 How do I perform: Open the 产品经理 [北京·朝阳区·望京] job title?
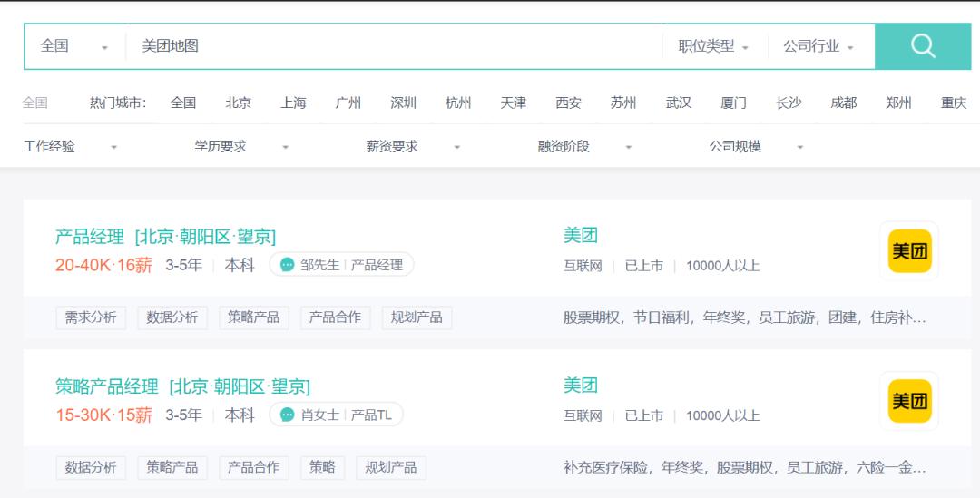(166, 237)
